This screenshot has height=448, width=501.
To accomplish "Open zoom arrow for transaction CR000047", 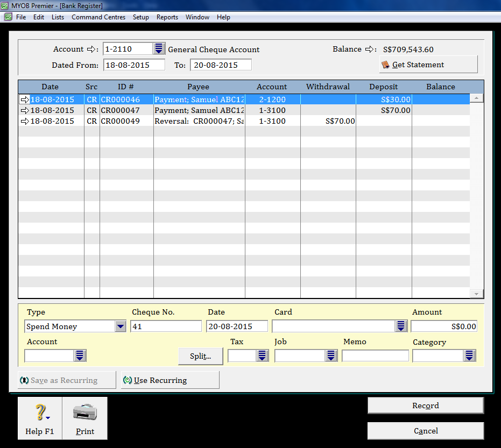I will [25, 110].
